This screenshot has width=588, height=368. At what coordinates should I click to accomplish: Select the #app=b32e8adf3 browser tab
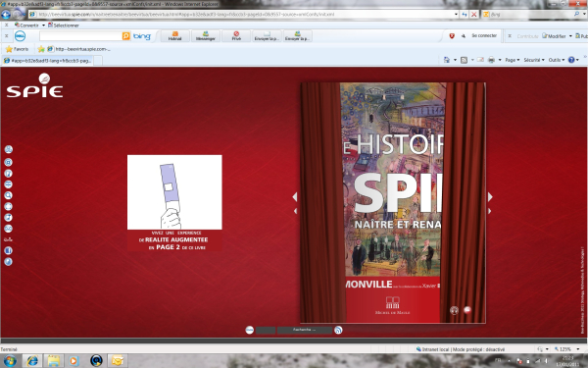click(47, 61)
